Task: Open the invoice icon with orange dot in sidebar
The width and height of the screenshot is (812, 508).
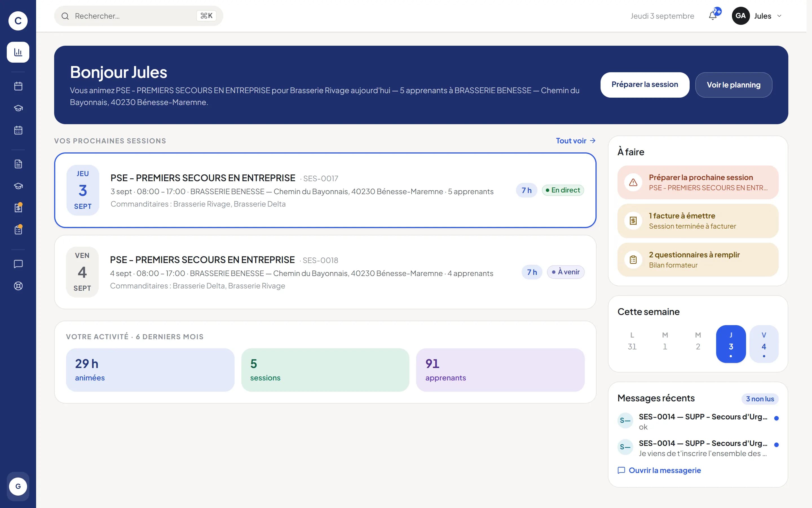Action: [x=18, y=208]
